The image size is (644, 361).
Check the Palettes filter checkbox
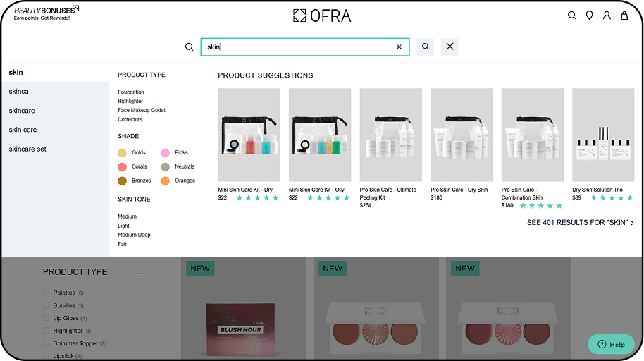(47, 293)
